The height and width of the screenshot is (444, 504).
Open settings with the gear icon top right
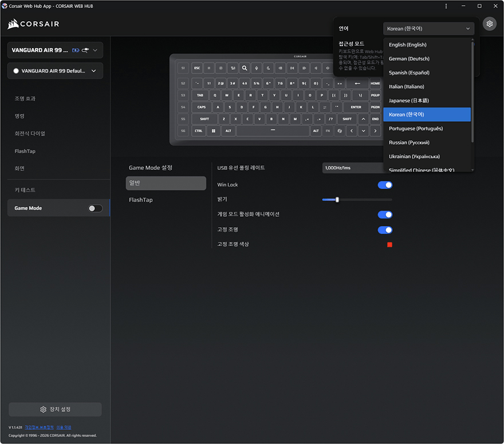[x=490, y=24]
